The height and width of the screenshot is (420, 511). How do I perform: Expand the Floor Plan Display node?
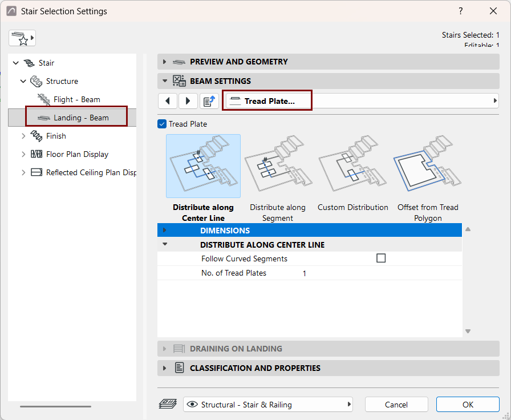23,154
